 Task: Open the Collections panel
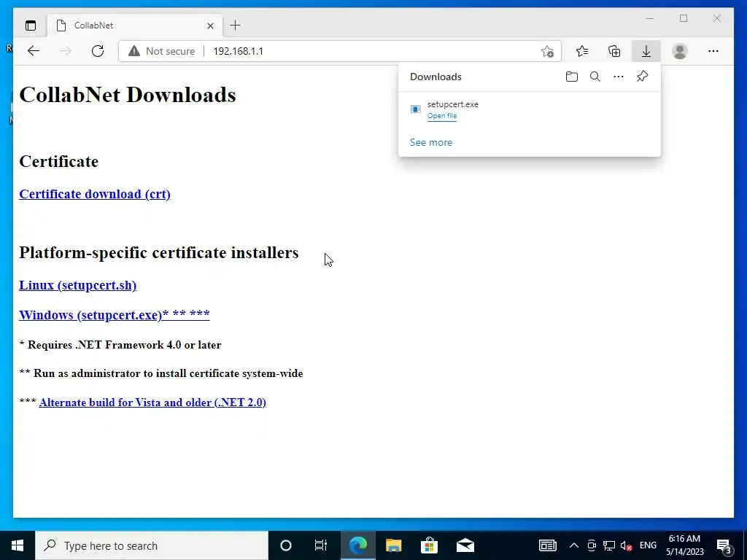[x=614, y=51]
